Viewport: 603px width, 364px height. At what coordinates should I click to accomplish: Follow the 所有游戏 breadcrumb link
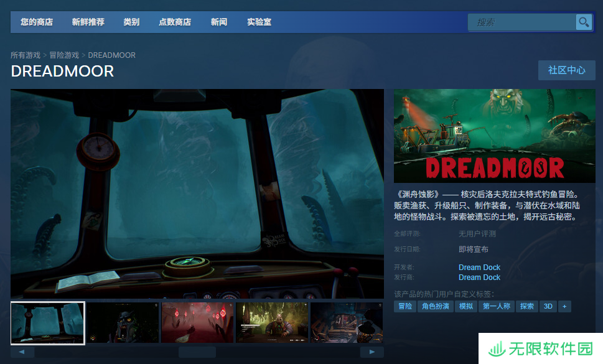click(x=26, y=55)
